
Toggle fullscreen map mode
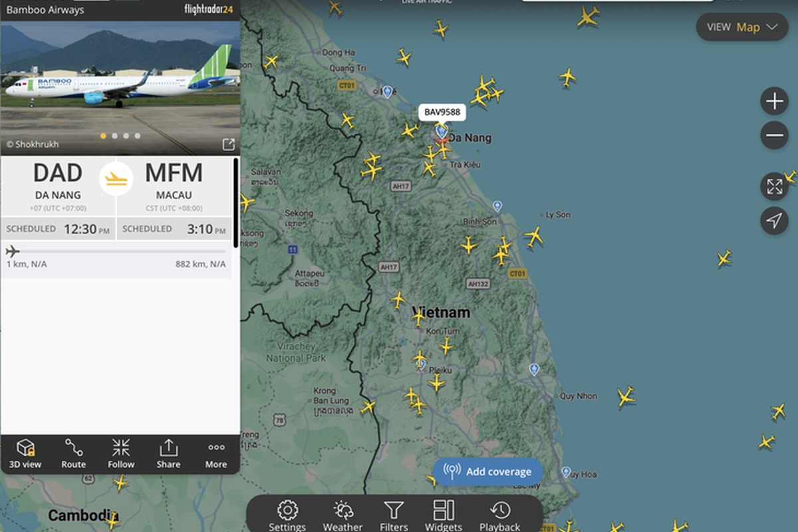775,186
